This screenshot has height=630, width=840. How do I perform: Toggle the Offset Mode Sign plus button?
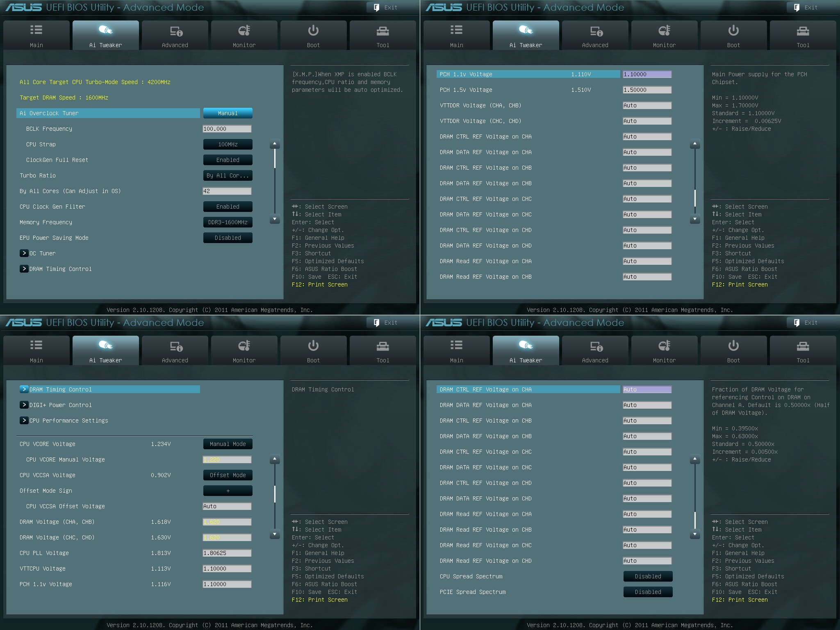[x=228, y=491]
